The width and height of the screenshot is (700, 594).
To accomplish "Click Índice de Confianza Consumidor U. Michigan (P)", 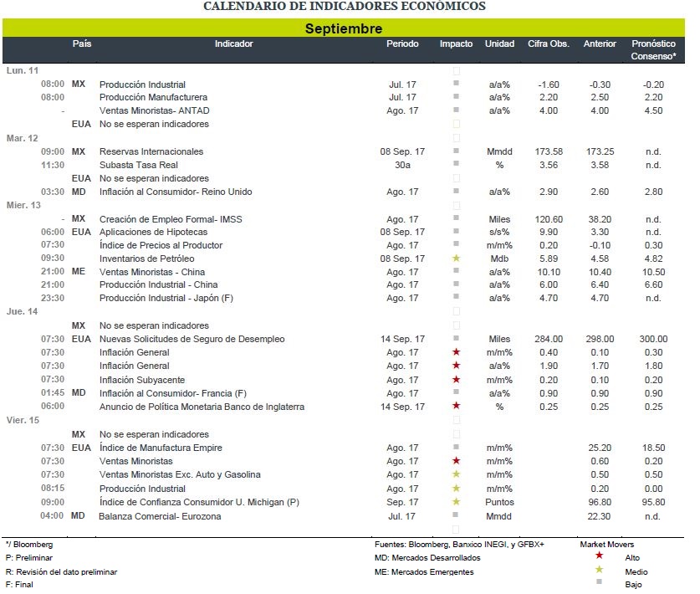I will coord(199,503).
